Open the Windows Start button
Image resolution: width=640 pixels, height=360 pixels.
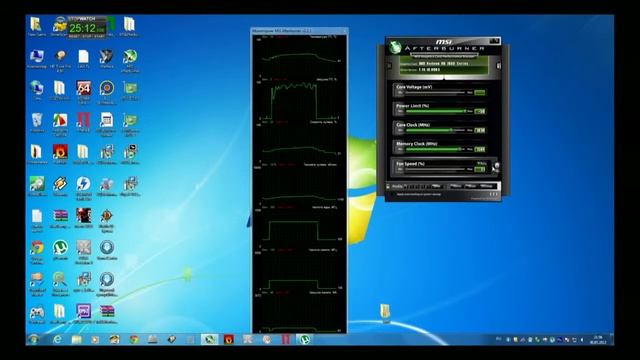point(34,339)
